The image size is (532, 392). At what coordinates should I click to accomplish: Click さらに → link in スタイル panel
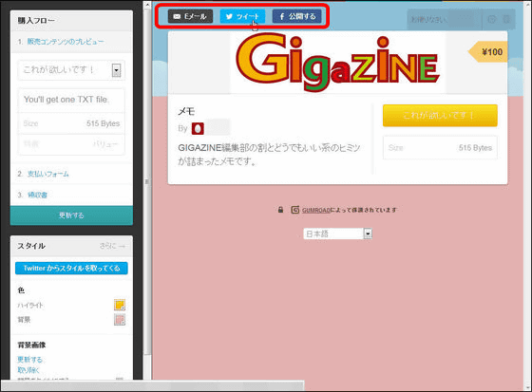click(112, 246)
